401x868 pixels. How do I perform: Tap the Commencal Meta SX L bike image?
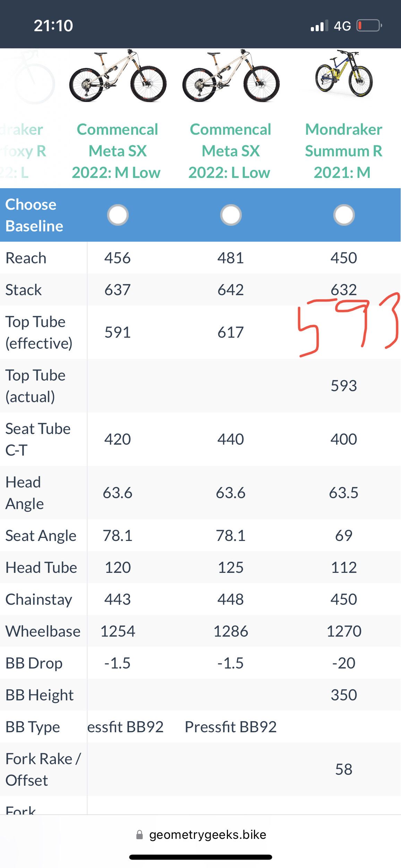click(231, 76)
